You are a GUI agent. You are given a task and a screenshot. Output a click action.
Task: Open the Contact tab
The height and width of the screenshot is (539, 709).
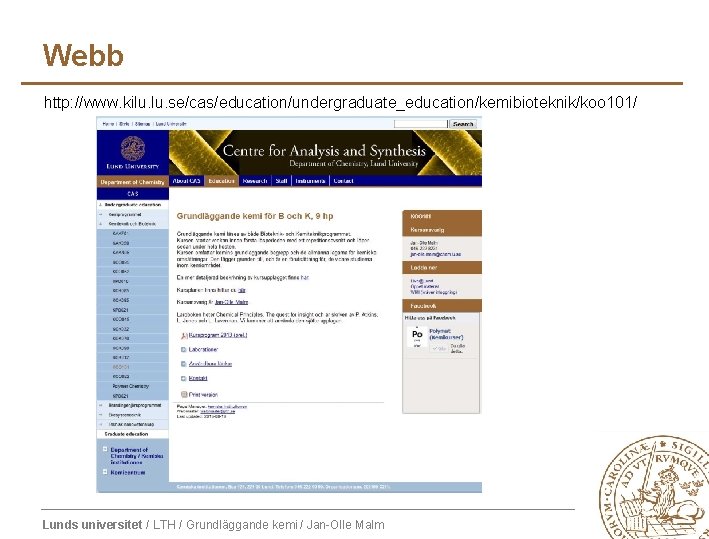(343, 181)
